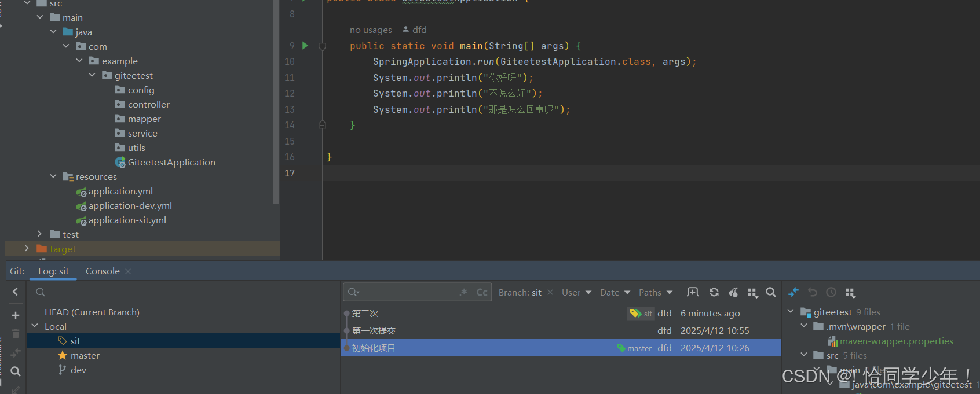Expand the test folder node
This screenshot has height=394, width=980.
pyautogui.click(x=39, y=234)
